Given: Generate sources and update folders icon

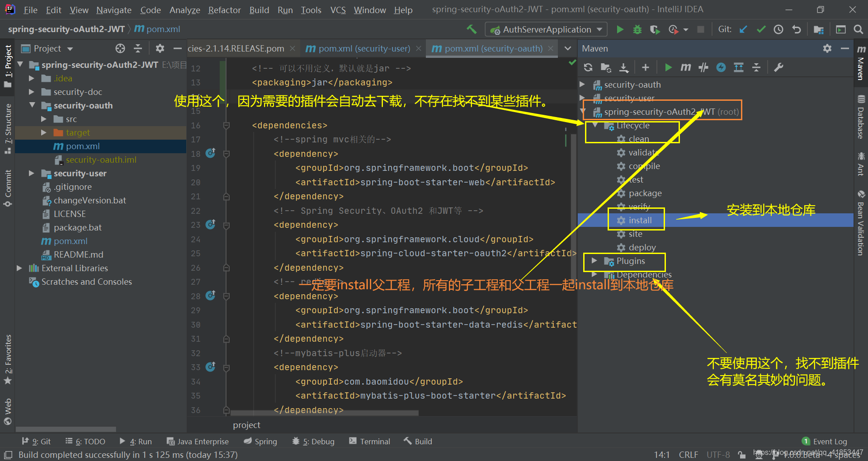Looking at the screenshot, I should point(606,67).
